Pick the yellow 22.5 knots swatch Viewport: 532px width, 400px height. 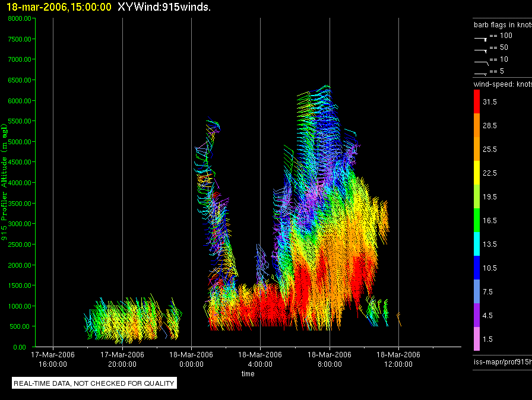pos(477,173)
